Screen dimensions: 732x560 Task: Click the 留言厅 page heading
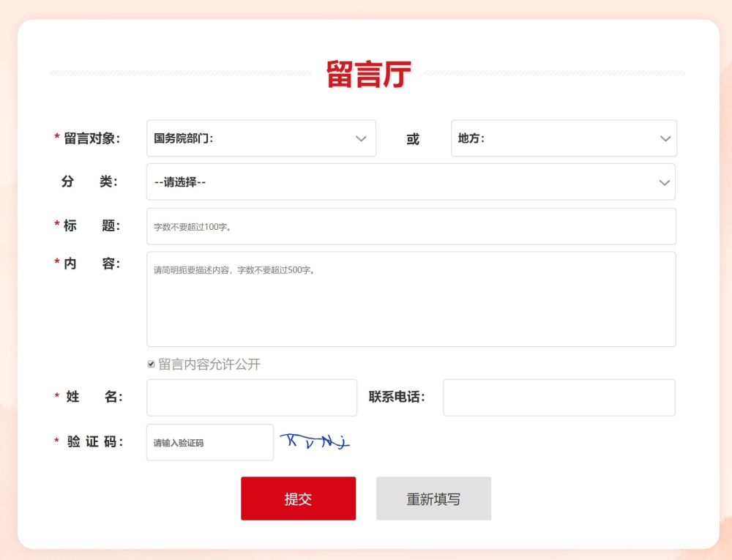[x=368, y=74]
